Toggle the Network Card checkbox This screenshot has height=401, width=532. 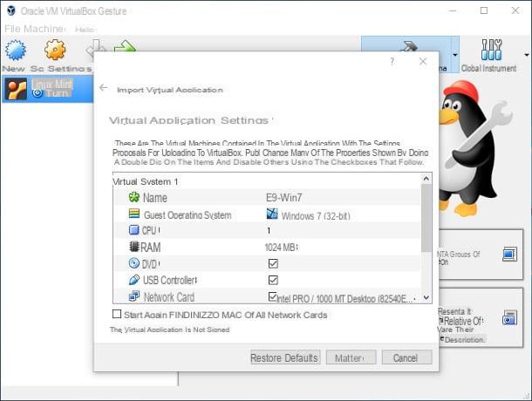[x=272, y=296]
